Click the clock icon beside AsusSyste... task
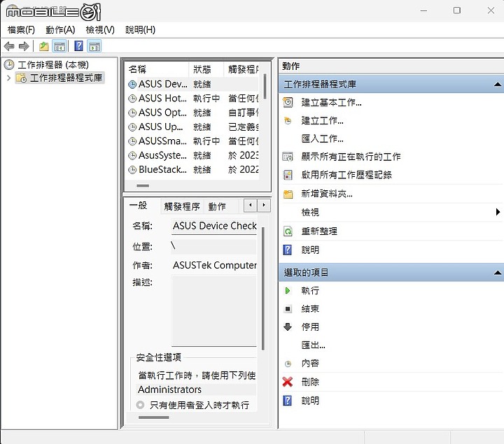The height and width of the screenshot is (444, 504). tap(132, 156)
